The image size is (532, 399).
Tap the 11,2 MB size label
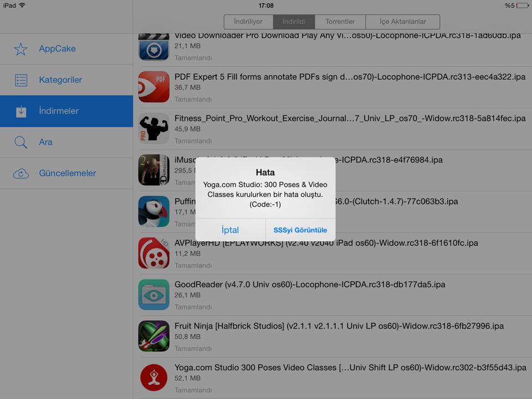(x=188, y=253)
